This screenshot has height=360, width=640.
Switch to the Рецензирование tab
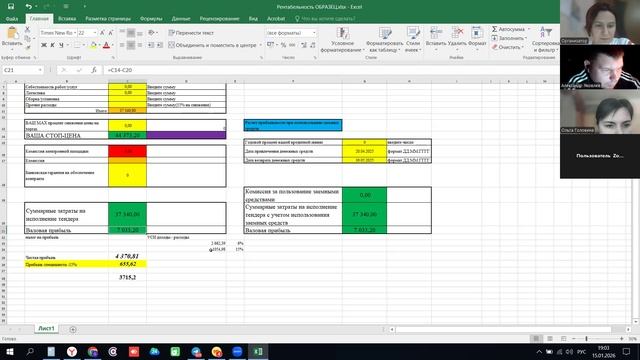click(219, 18)
